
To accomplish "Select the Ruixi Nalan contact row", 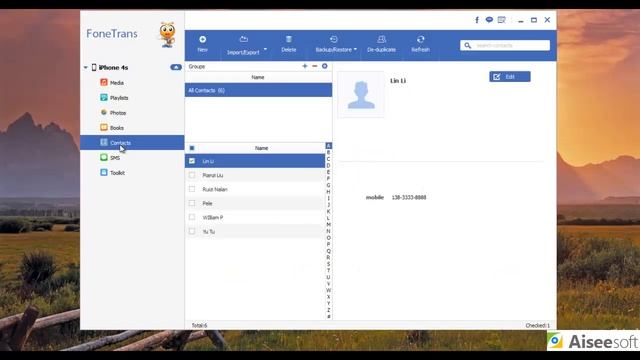I will [x=255, y=189].
